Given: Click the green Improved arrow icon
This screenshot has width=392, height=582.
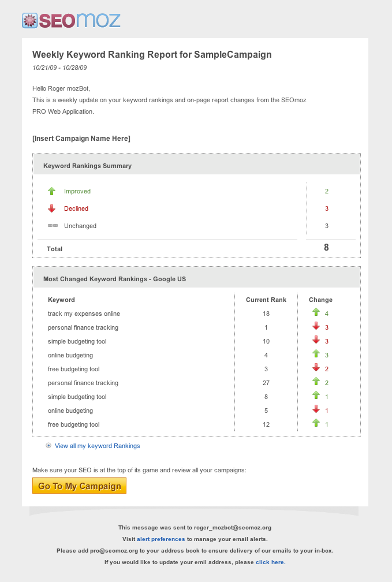Looking at the screenshot, I should point(52,191).
